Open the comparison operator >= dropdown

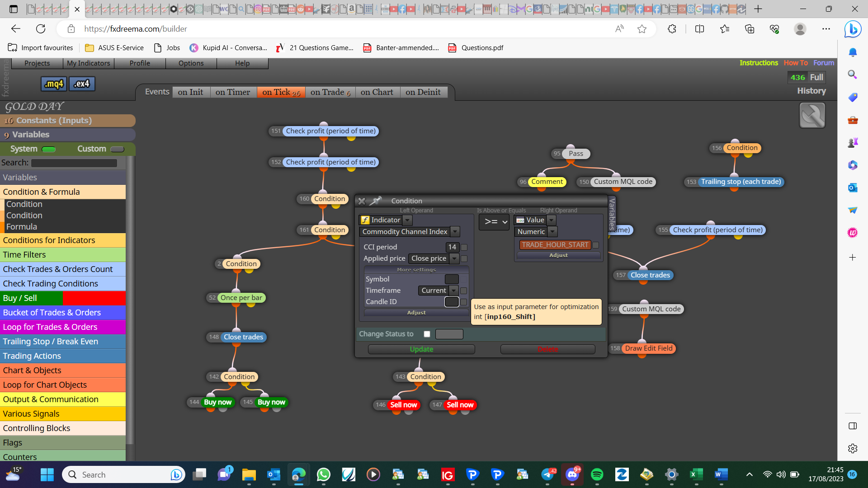point(494,221)
